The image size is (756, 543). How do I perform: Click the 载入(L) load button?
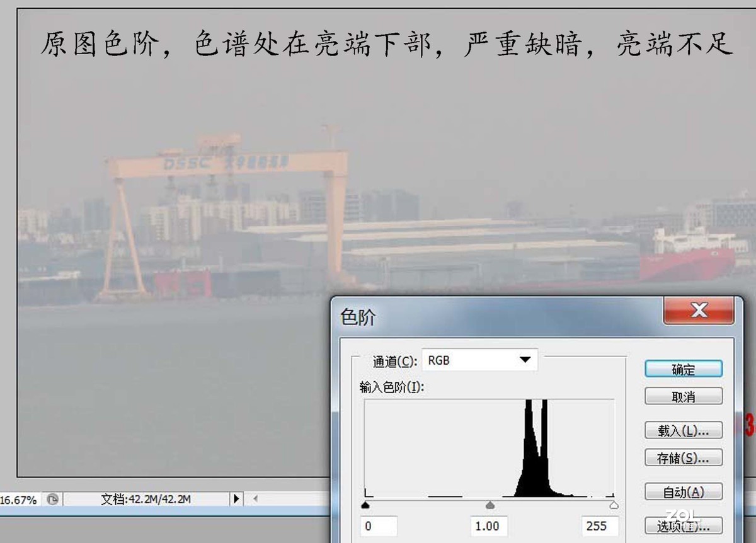click(x=683, y=430)
